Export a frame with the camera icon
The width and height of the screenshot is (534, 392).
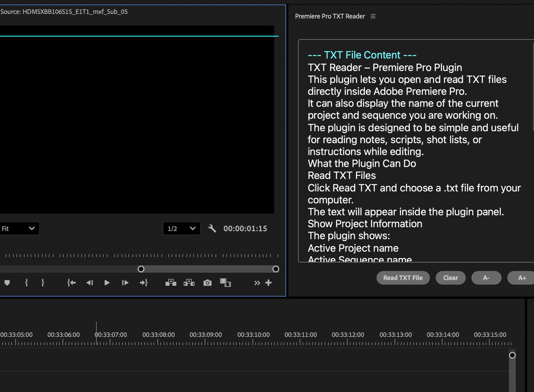[x=207, y=283]
